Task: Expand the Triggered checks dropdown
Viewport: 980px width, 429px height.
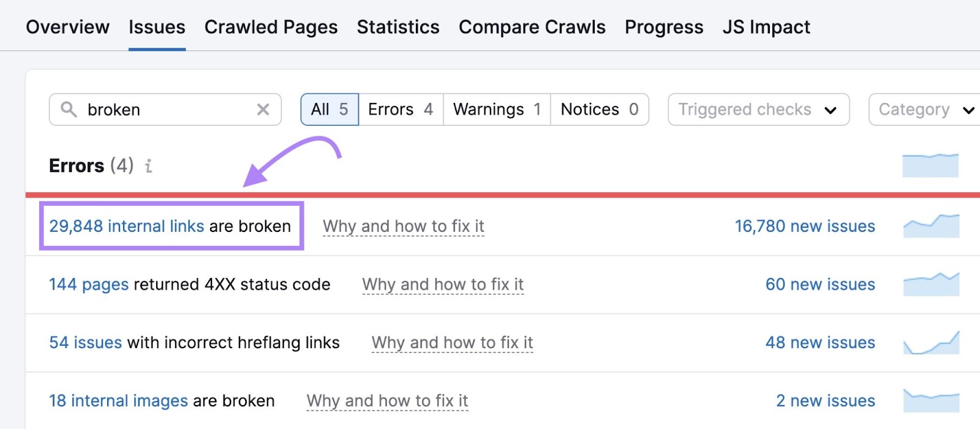Action: (x=758, y=110)
